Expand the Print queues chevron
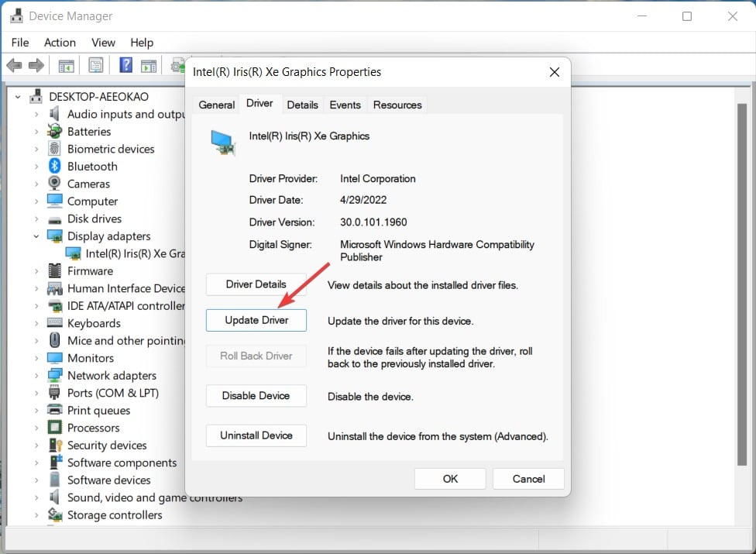The width and height of the screenshot is (756, 554). click(x=36, y=411)
